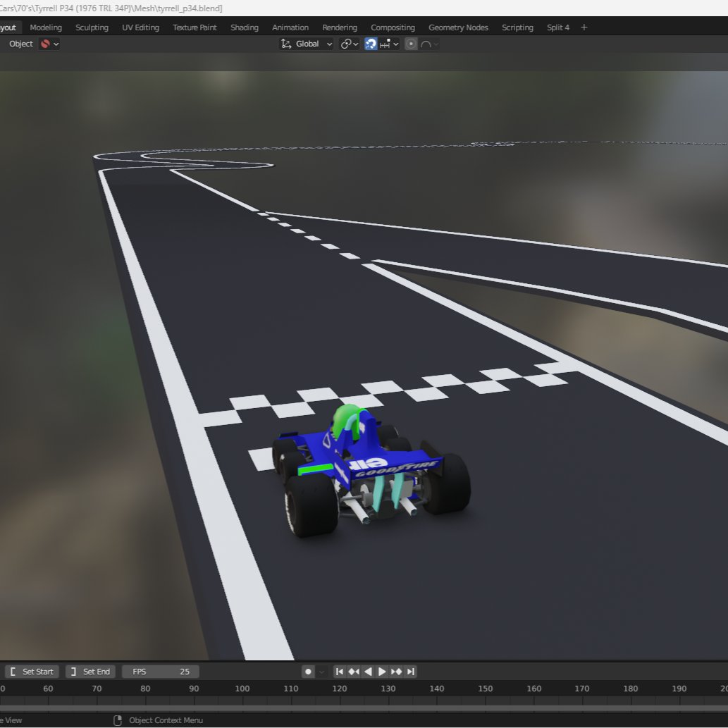
Task: Open the snapping options dropdown
Action: tap(388, 44)
